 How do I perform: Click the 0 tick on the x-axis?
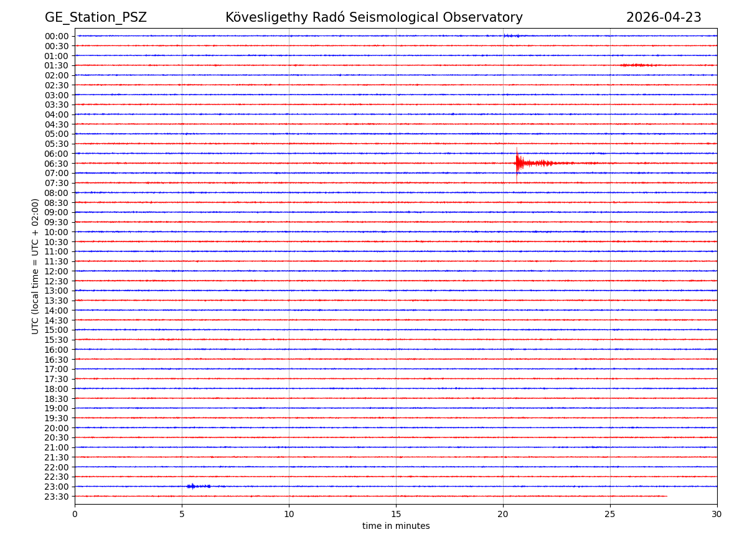75,514
